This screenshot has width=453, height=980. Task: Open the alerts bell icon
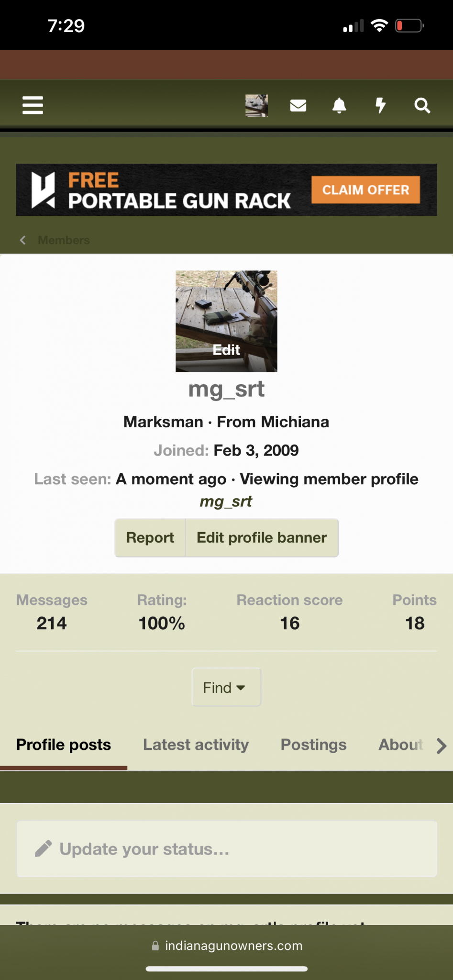tap(339, 105)
